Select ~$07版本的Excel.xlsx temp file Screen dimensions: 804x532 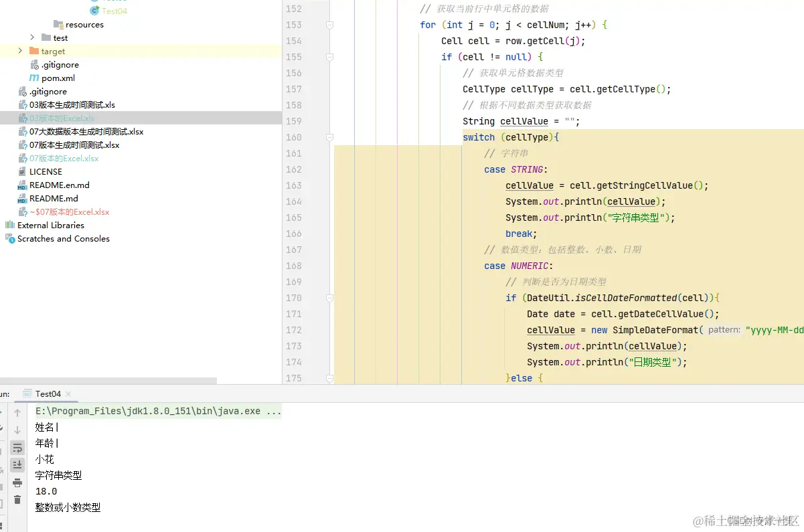tap(69, 212)
